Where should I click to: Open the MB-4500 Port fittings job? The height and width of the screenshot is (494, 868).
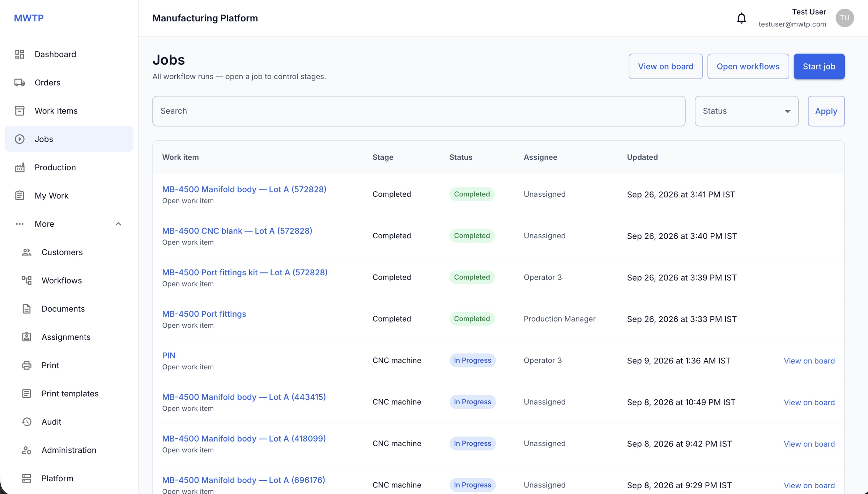(x=204, y=314)
